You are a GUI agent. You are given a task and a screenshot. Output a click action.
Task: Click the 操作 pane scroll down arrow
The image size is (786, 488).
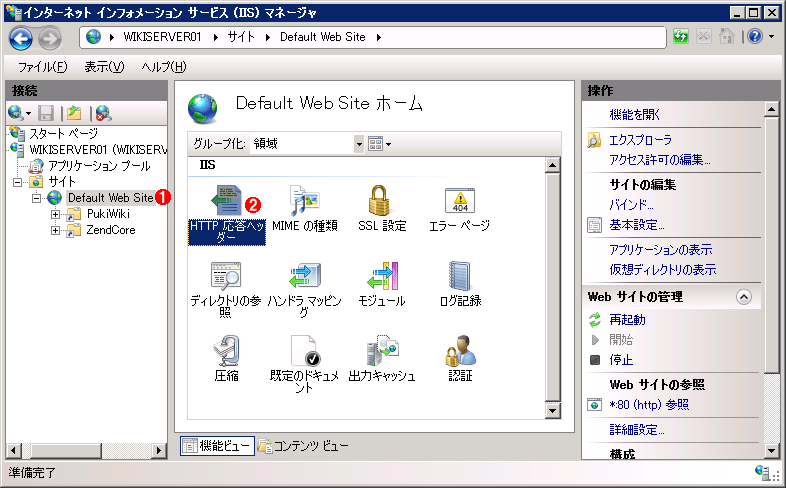coord(771,451)
